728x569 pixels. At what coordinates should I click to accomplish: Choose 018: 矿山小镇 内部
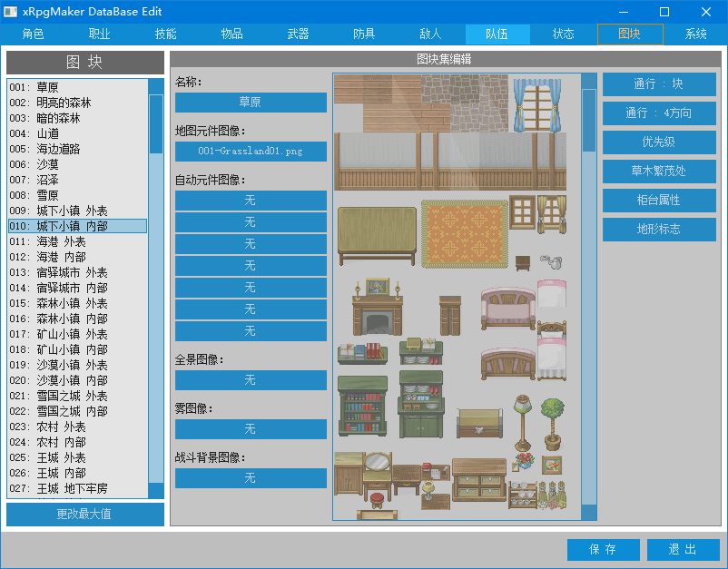tap(78, 349)
